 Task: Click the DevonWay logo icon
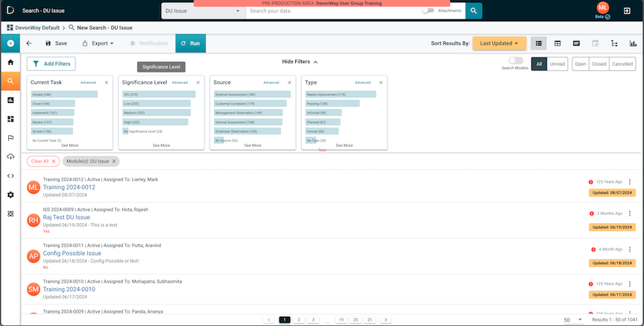pyautogui.click(x=10, y=10)
